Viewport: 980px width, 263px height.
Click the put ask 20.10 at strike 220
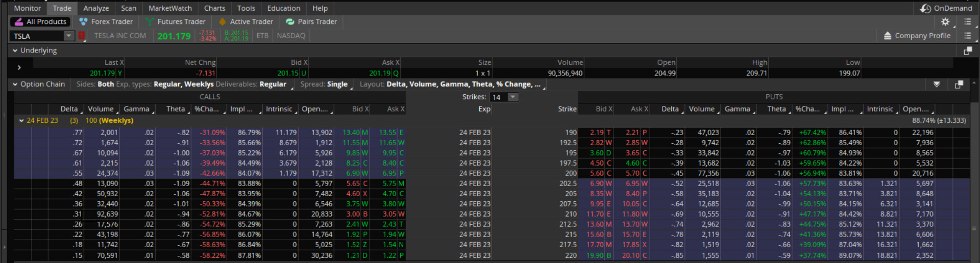pos(630,255)
